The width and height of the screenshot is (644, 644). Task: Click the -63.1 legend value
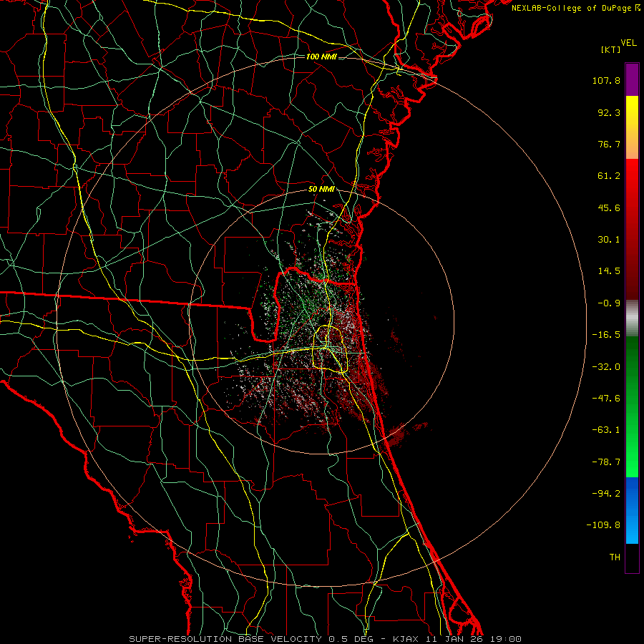click(x=606, y=430)
